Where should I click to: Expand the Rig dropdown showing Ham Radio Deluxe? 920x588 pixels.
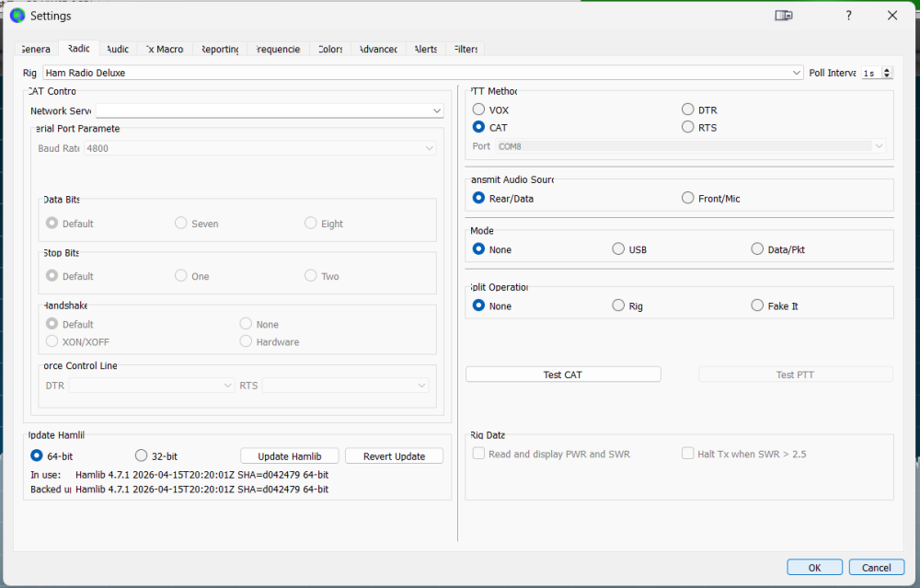(422, 73)
